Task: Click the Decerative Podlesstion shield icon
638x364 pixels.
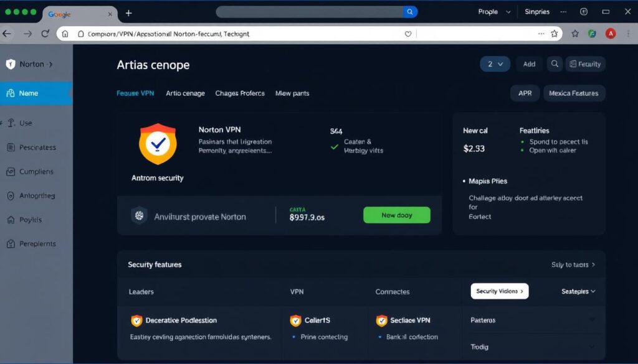Action: [136, 320]
